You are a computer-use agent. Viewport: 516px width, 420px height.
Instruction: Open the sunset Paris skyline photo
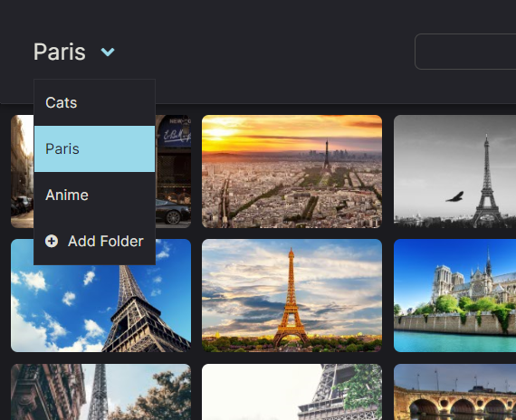pos(291,171)
